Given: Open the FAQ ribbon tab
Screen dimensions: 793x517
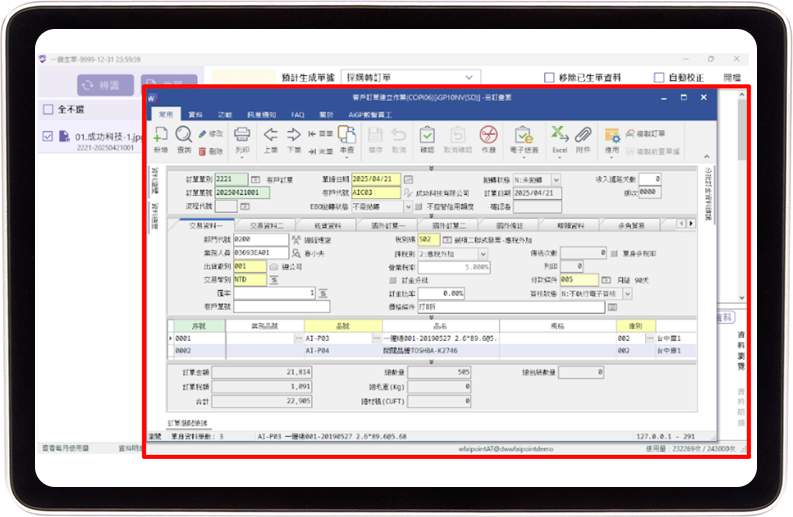Looking at the screenshot, I should (297, 115).
